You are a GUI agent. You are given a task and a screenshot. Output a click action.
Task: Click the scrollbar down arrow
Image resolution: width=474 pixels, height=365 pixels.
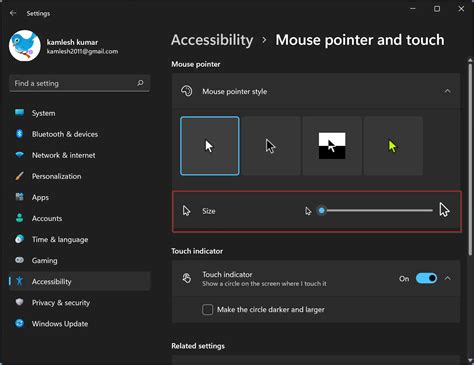(470, 360)
